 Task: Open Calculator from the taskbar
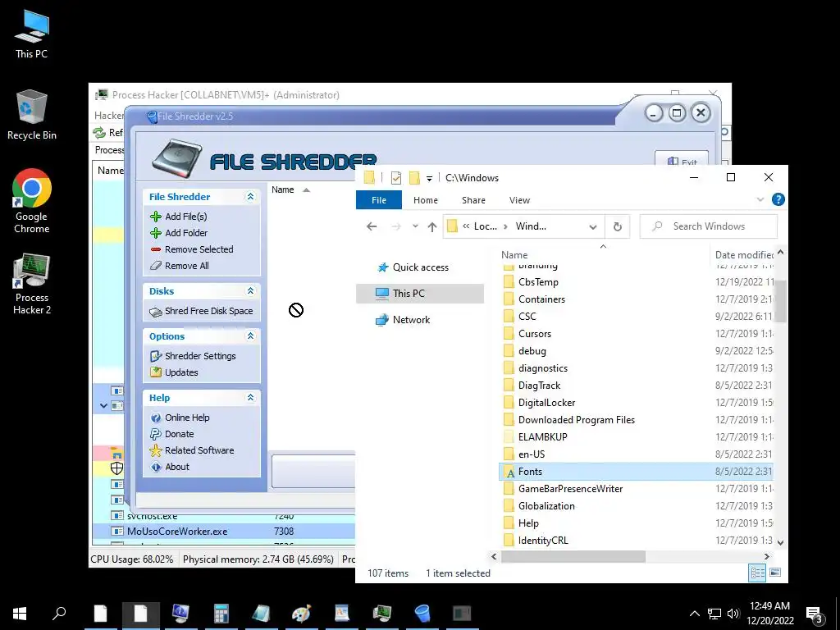click(x=221, y=613)
